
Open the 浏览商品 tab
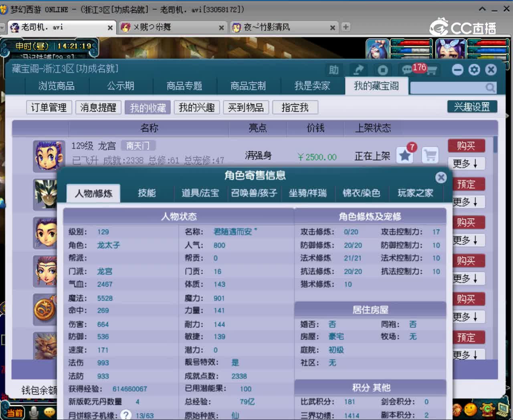[57, 86]
